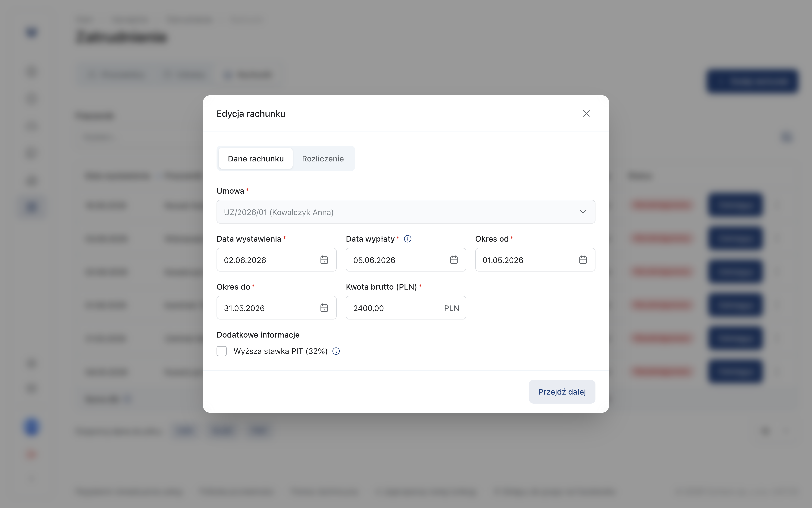
Task: Open calendar for Data wystawienia
Action: coord(324,260)
